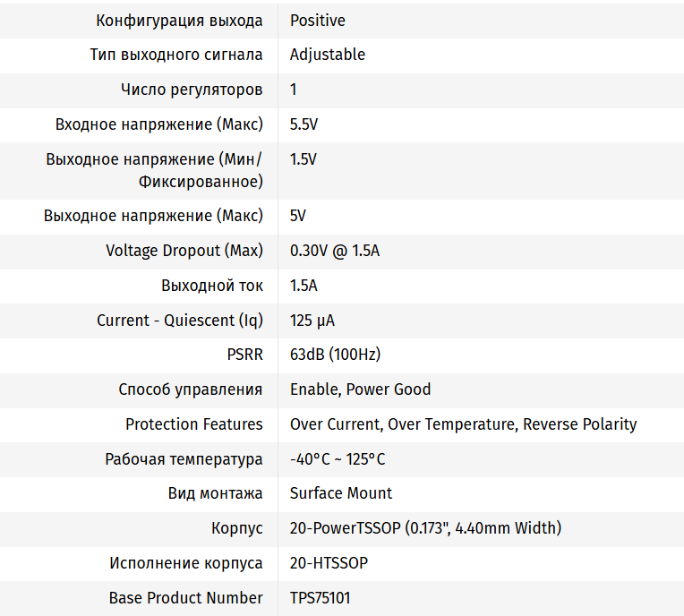Click the 'Protection Features' label

point(194,424)
